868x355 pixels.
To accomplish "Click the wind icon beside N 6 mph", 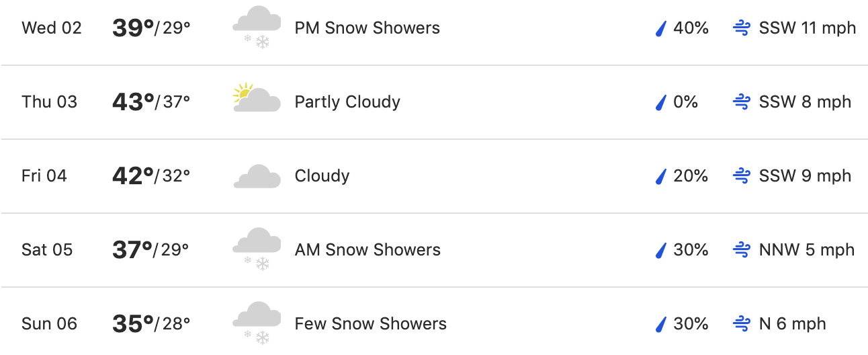I will [x=741, y=324].
